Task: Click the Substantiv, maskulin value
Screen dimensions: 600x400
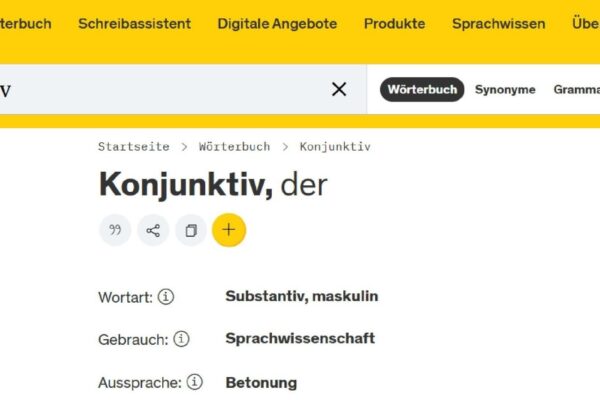Action: tap(302, 296)
